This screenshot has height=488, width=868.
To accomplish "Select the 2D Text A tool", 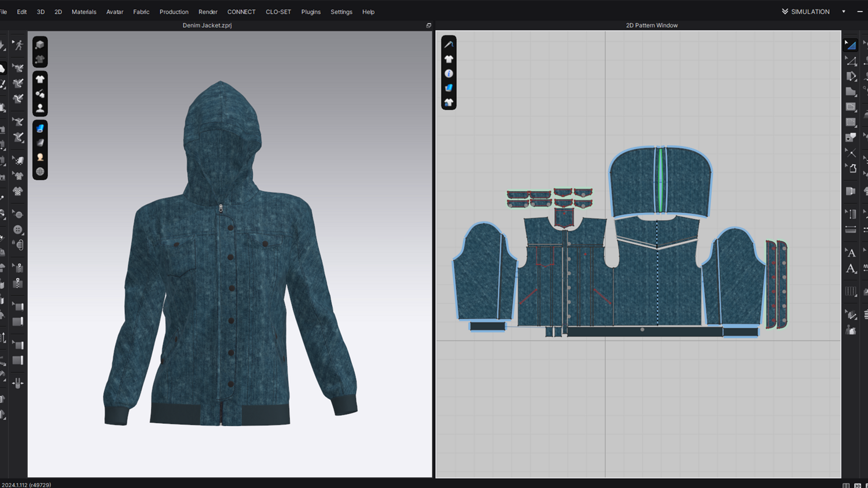I will point(851,268).
